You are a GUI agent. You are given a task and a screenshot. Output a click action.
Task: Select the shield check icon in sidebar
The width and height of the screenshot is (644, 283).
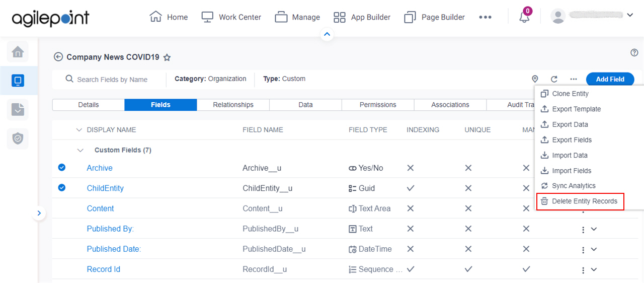tap(18, 138)
